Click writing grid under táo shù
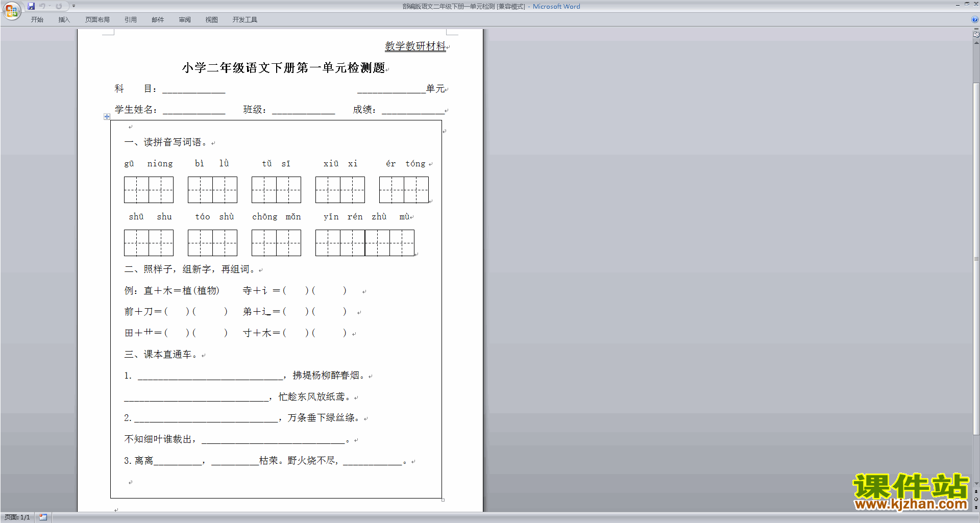980x523 pixels. (x=212, y=243)
